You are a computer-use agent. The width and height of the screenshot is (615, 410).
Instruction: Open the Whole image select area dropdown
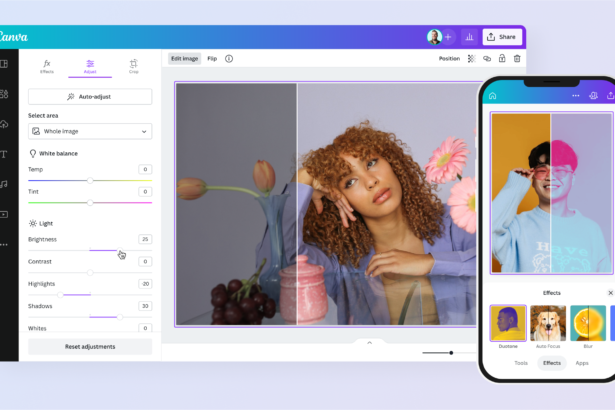pos(90,131)
